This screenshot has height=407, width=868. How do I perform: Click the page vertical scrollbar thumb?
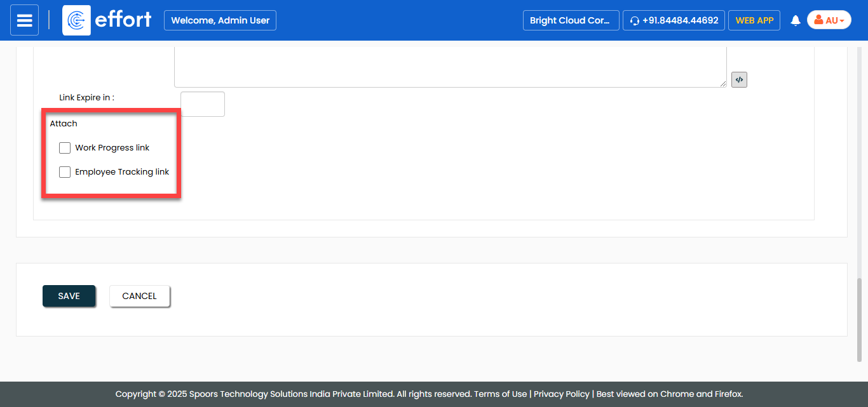860,317
